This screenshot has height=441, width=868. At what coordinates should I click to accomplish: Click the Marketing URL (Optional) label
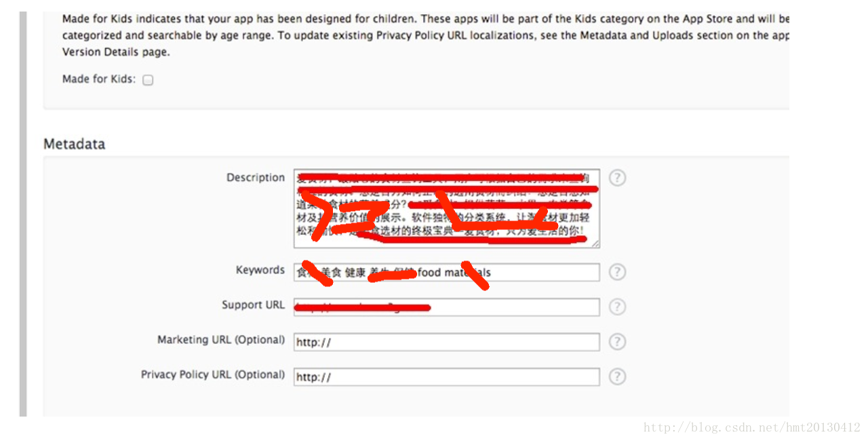pyautogui.click(x=221, y=340)
